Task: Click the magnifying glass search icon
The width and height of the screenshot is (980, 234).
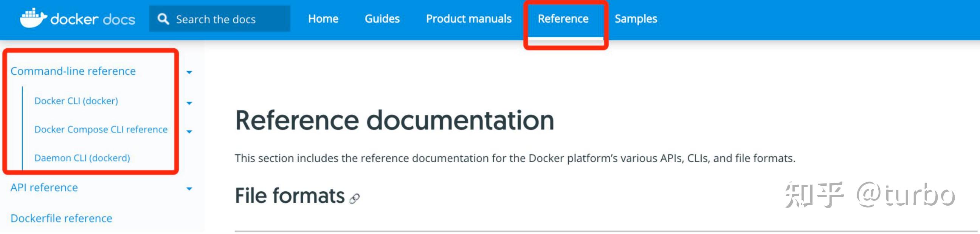Action: [x=164, y=18]
